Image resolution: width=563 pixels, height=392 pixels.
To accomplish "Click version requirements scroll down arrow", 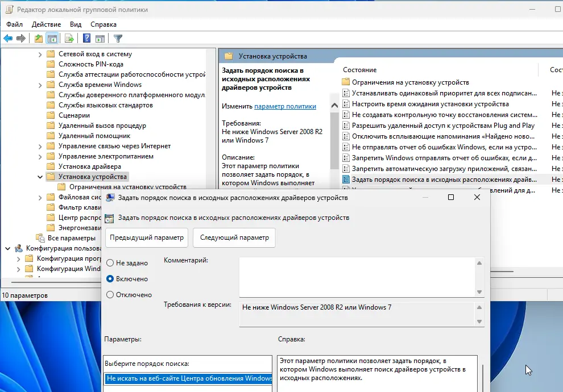I will tap(479, 322).
